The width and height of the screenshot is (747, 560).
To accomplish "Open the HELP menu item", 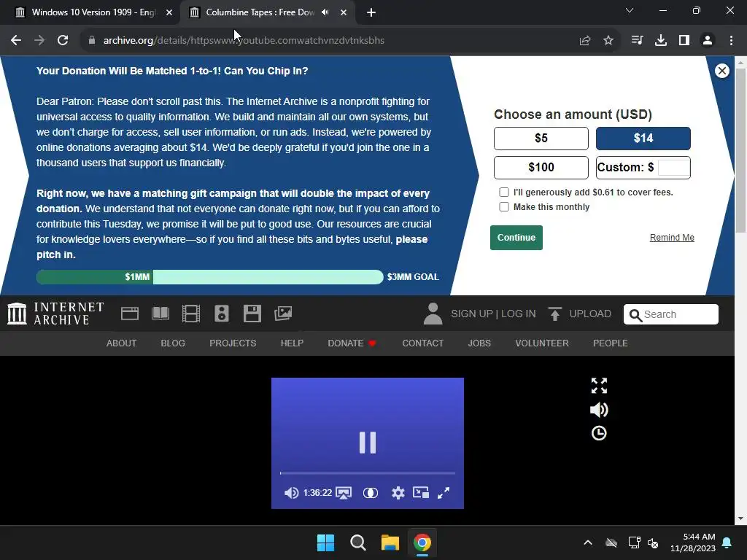I will [x=292, y=343].
